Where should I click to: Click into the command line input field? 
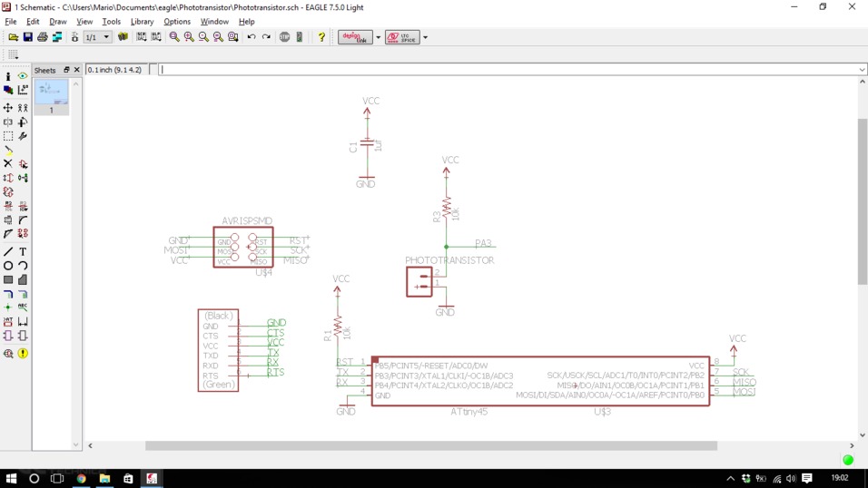click(508, 70)
